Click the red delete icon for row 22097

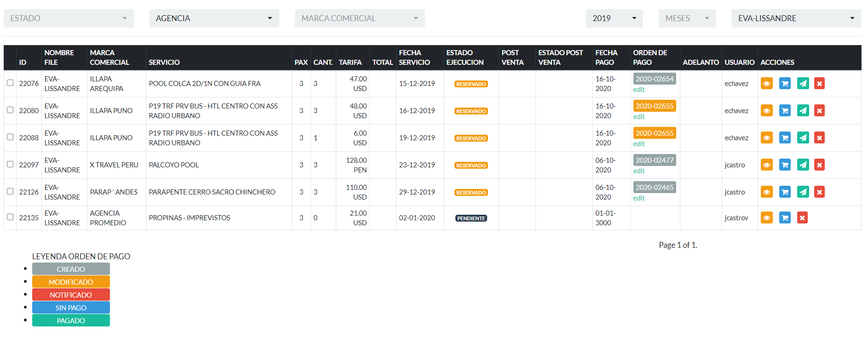[x=819, y=165]
